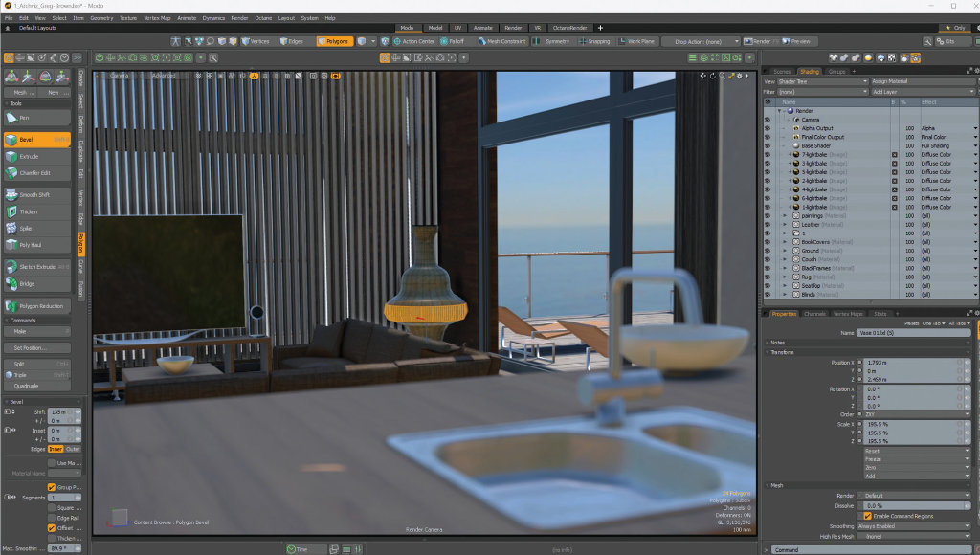Screen dimensions: 980x555
Task: Click the Triple command button
Action: point(37,375)
